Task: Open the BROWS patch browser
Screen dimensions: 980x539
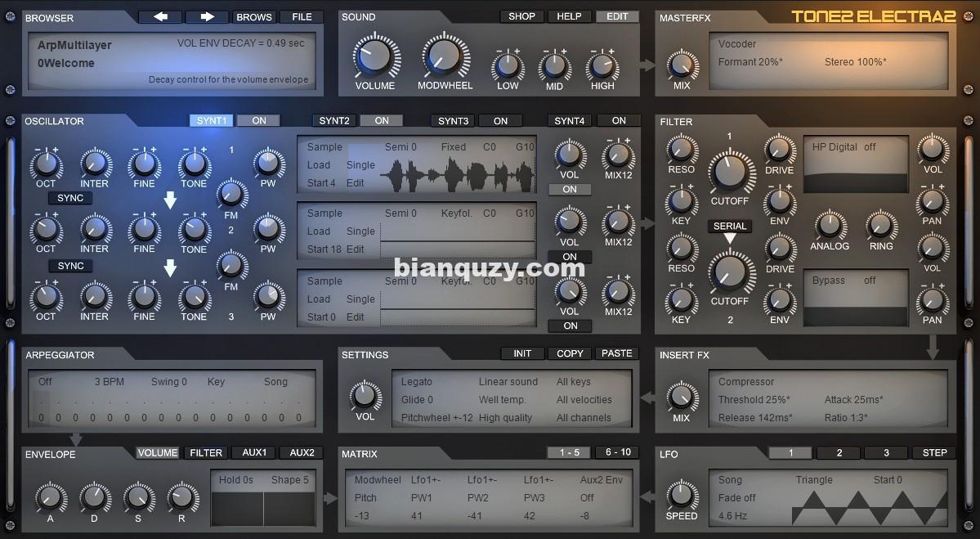Action: pos(253,17)
